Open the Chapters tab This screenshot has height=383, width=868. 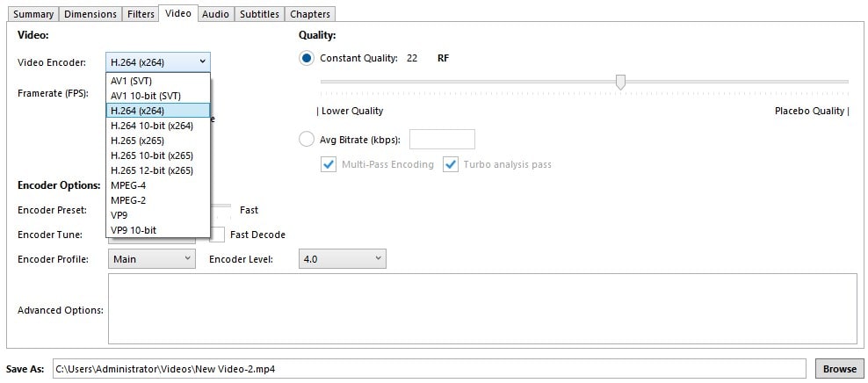tap(310, 14)
